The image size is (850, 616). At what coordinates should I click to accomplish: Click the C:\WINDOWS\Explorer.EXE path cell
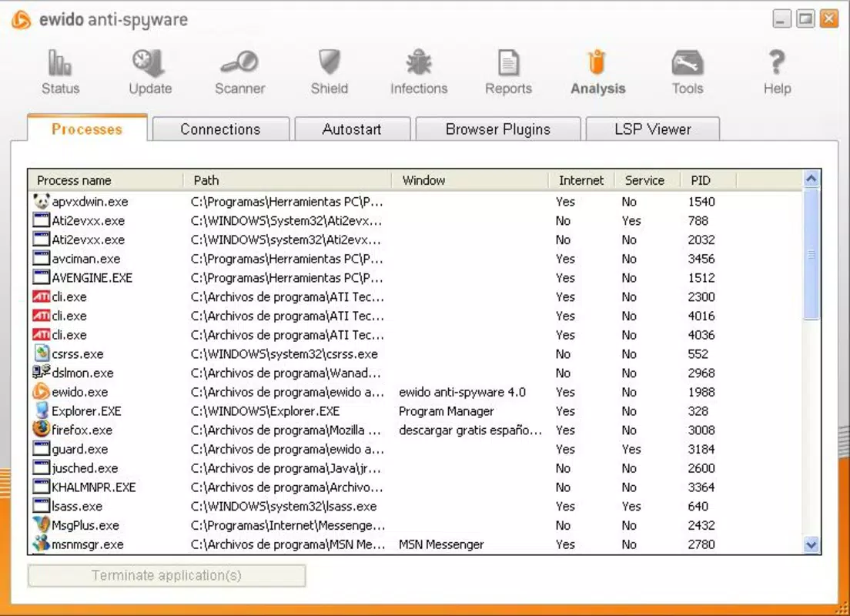265,411
